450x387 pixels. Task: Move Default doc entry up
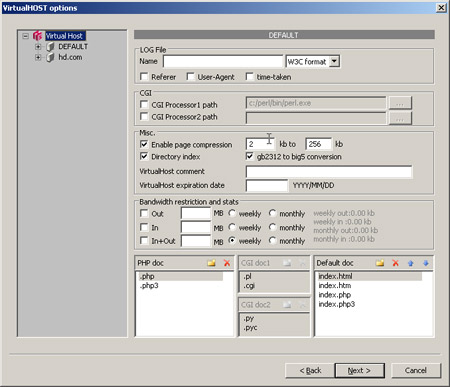[x=410, y=263]
